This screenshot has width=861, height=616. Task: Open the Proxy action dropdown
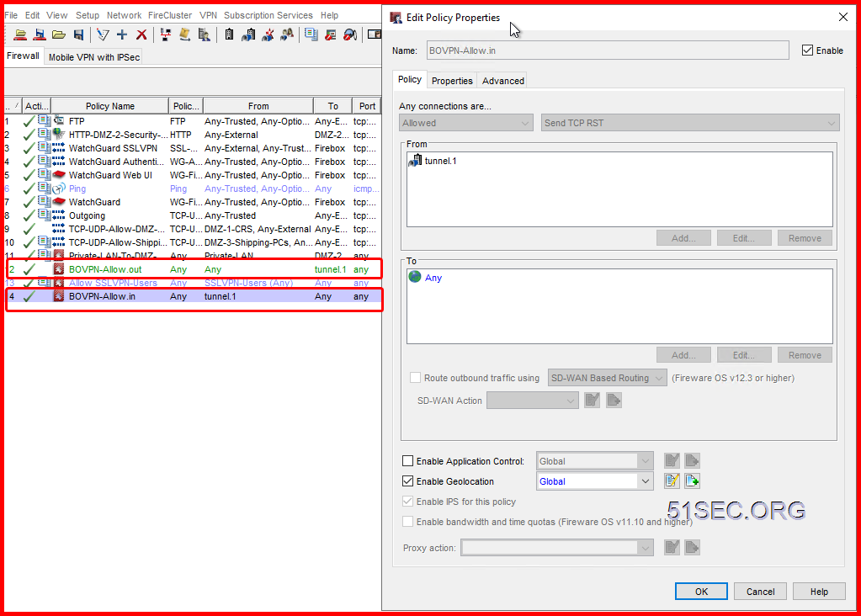(557, 548)
